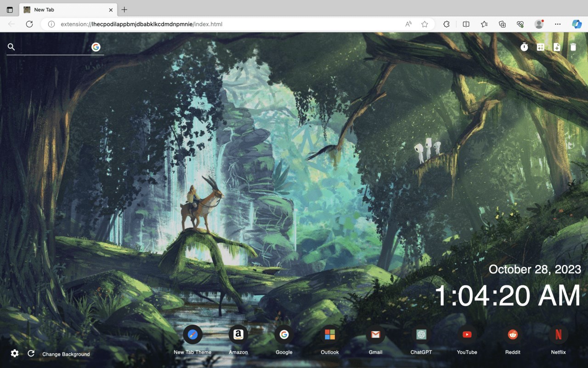Viewport: 588px width, 368px height.
Task: Open the Settings and more ellipsis menu
Action: click(558, 24)
